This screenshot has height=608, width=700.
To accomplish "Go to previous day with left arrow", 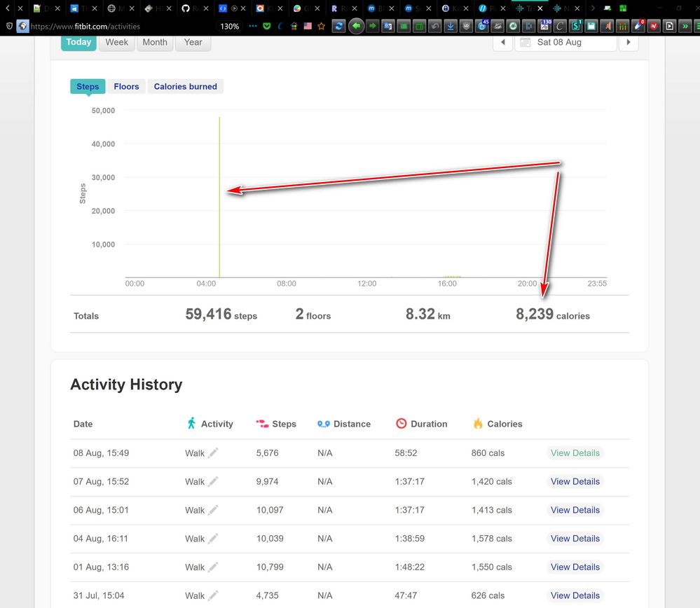I will coord(502,43).
